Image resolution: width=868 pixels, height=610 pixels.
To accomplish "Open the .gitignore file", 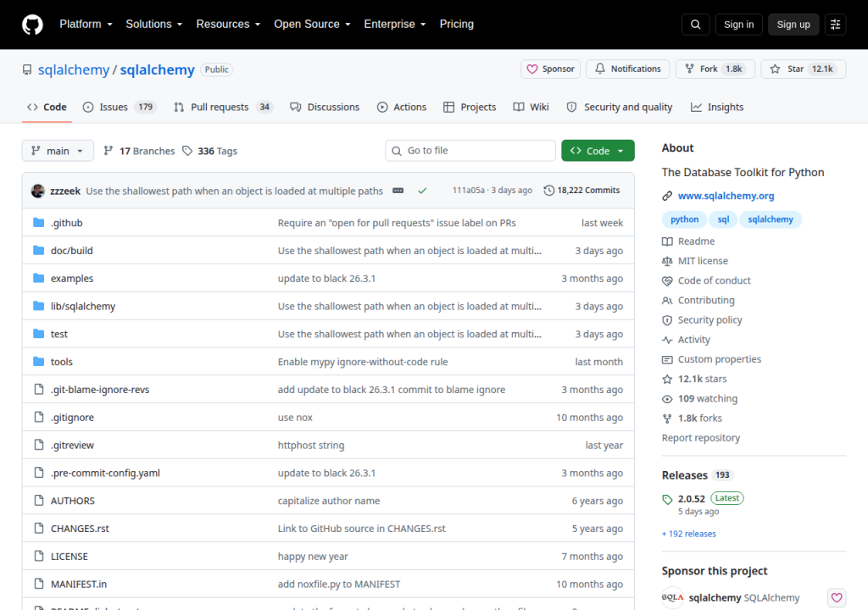I will 73,418.
